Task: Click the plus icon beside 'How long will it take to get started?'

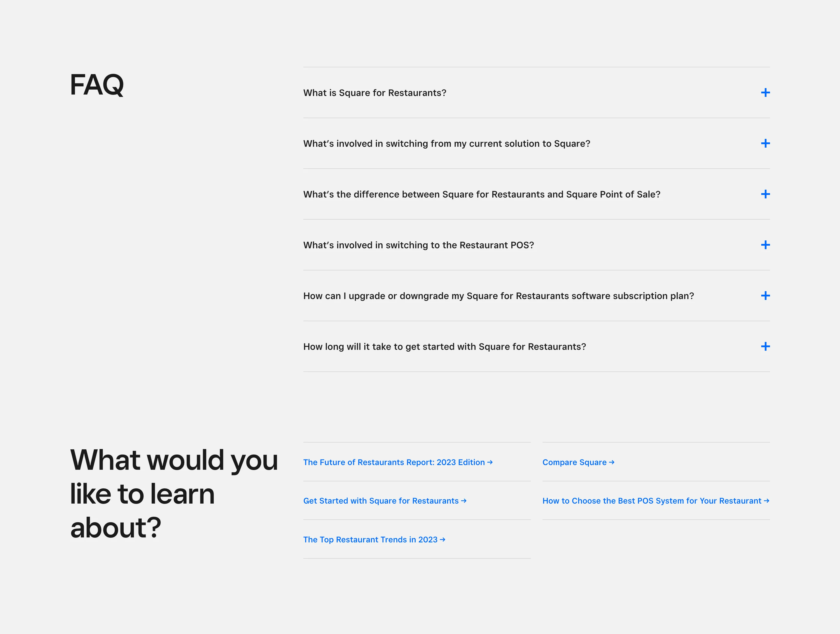Action: [766, 346]
